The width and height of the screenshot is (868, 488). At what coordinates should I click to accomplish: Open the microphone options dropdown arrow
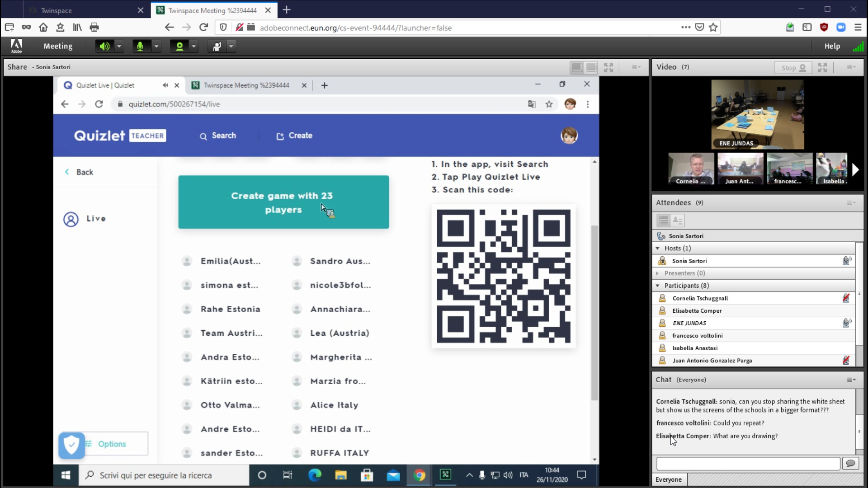click(156, 46)
